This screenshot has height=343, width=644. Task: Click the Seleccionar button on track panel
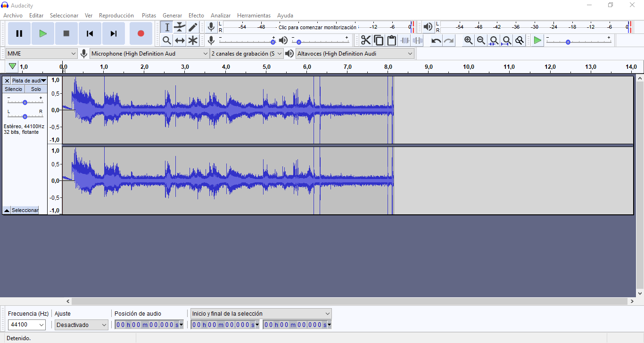[x=25, y=210]
